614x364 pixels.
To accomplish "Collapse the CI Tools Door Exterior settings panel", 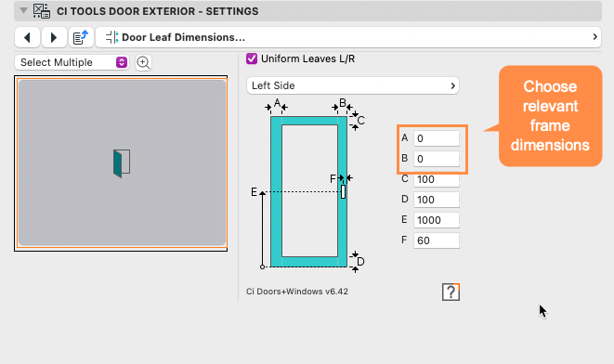I will (x=23, y=10).
